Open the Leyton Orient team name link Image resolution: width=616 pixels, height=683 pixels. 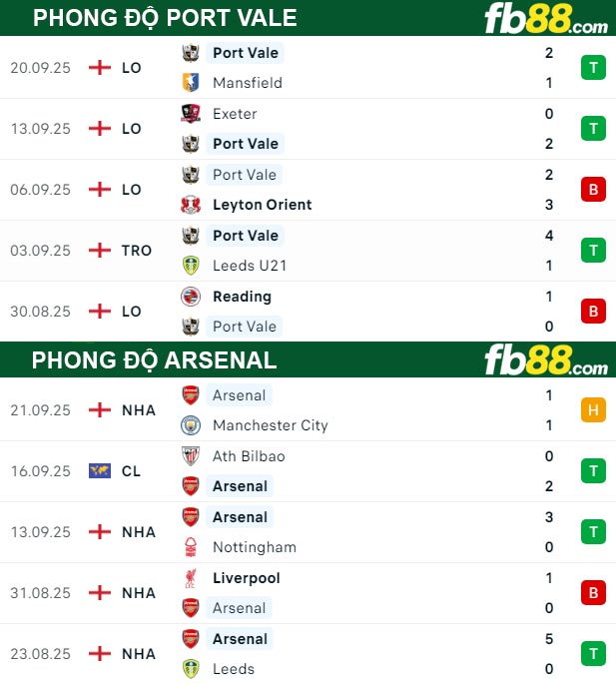[x=262, y=205]
